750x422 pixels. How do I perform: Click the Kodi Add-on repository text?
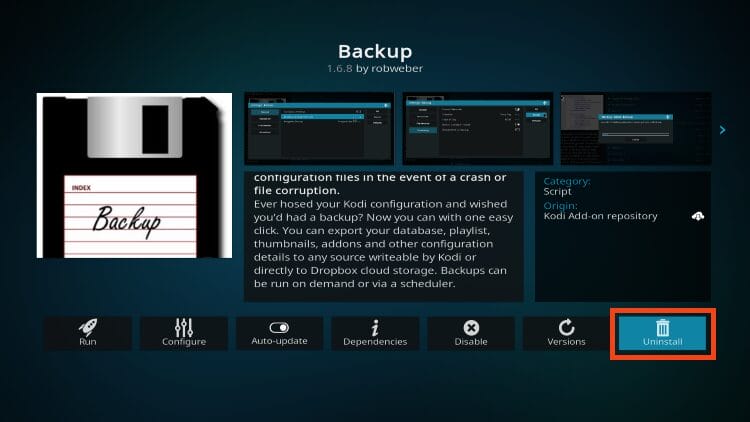600,216
